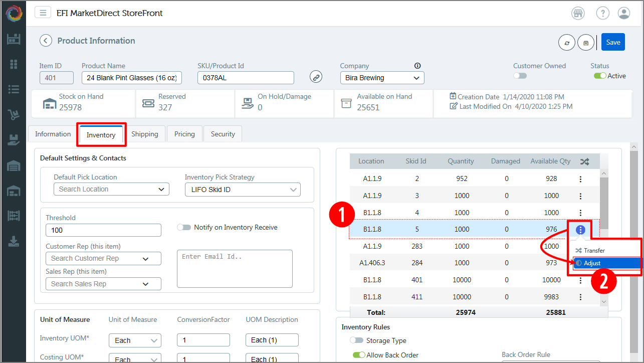Viewport: 644px width, 363px height.
Task: Open actions menu for skid 4 row
Action: coord(580,213)
